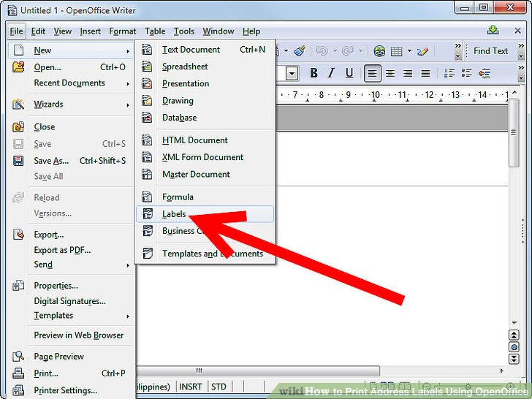Viewport: 532px width, 399px height.
Task: Toggle Centered paragraph alignment
Action: [x=390, y=73]
